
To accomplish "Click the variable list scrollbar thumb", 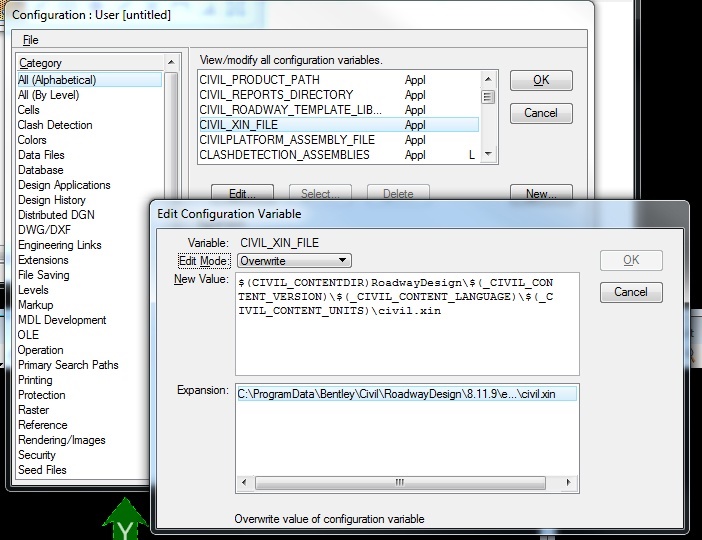I will coord(488,97).
